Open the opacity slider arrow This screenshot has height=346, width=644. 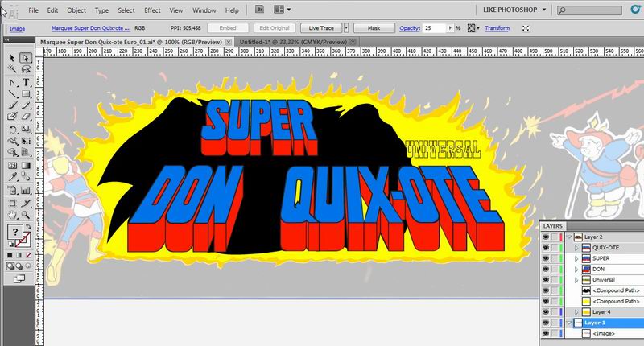[x=450, y=28]
